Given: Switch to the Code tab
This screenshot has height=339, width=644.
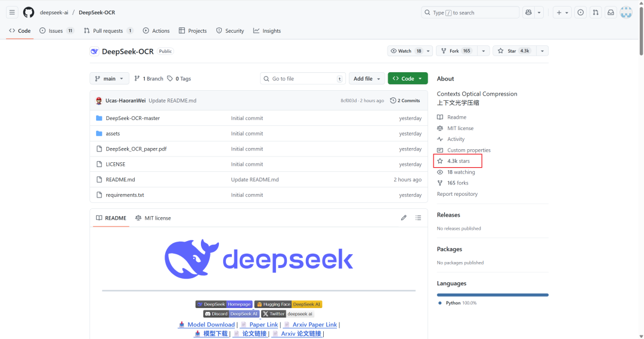Looking at the screenshot, I should (x=20, y=31).
